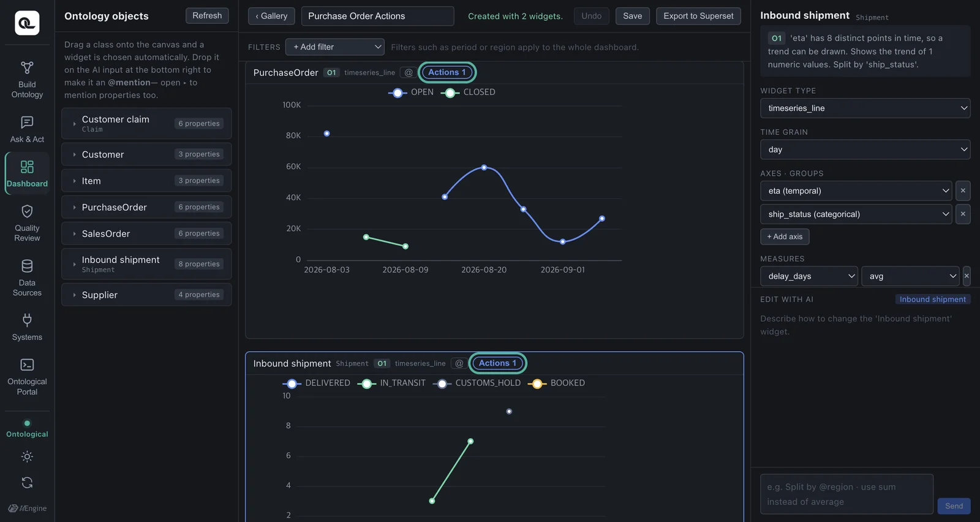This screenshot has height=522, width=980.
Task: Click the OPEN series peak point near 60K
Action: (484, 167)
